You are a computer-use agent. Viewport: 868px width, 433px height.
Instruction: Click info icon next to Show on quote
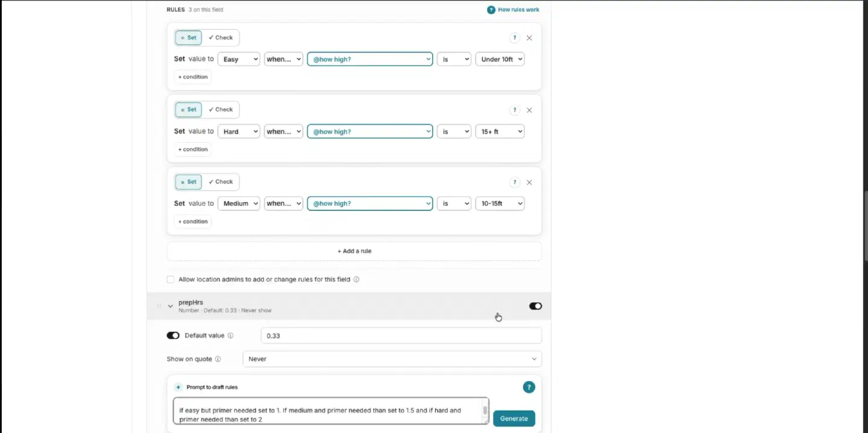pos(218,359)
